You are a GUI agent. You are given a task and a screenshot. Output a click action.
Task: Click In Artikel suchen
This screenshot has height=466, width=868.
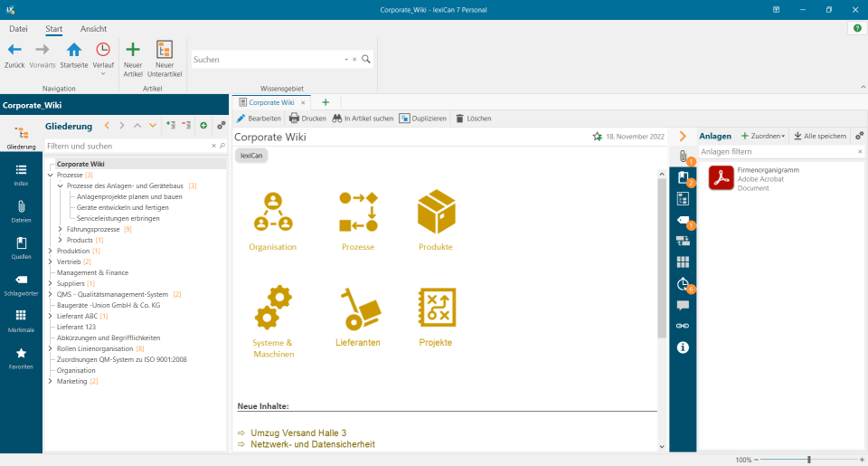coord(363,119)
